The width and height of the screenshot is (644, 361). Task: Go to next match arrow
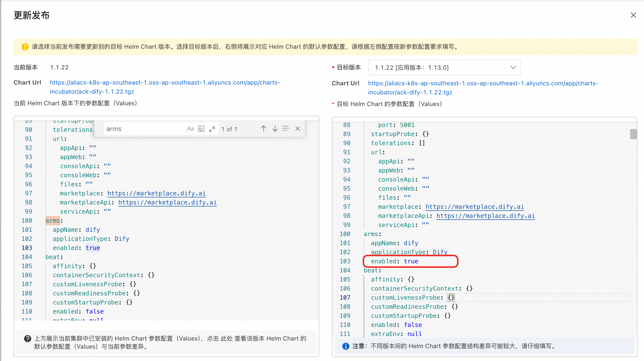[275, 129]
